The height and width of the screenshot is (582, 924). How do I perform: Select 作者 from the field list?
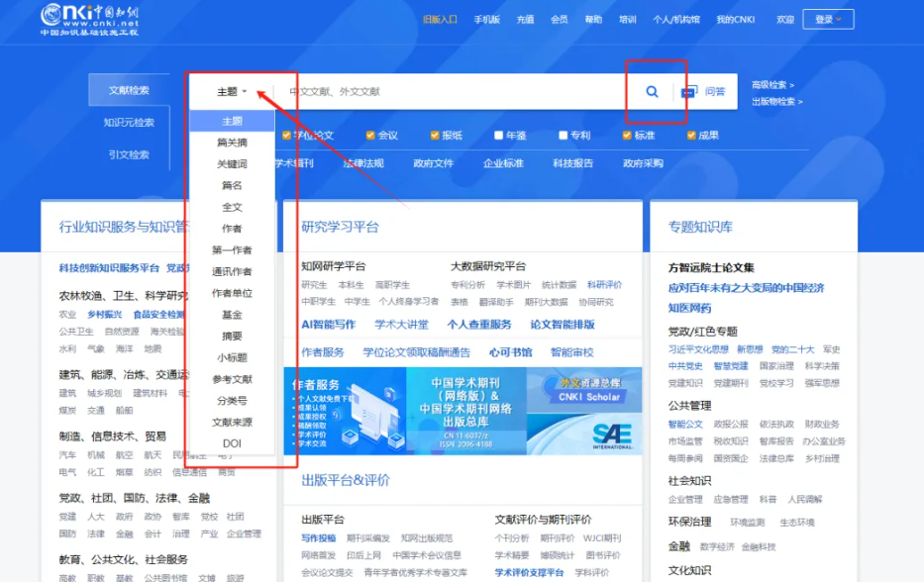pos(232,229)
